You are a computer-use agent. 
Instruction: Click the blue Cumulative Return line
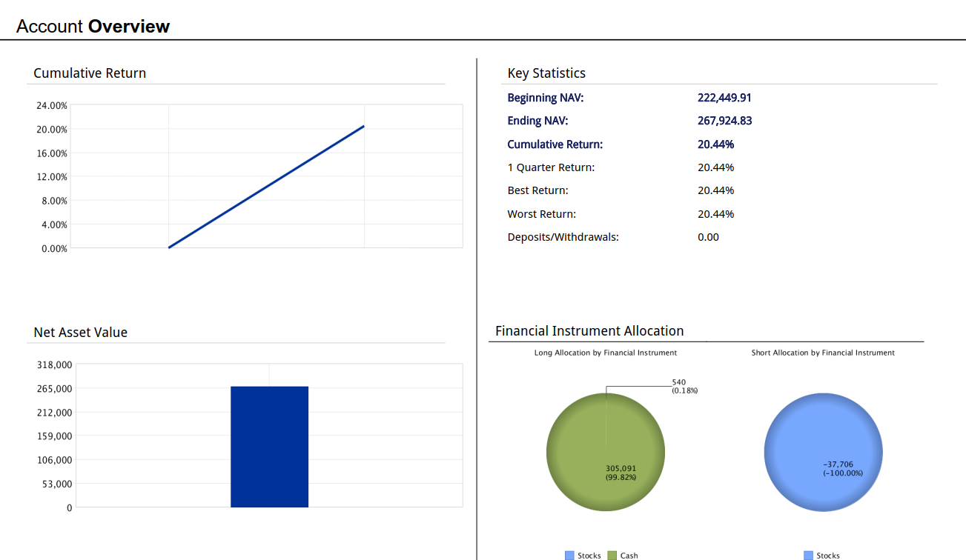coord(267,187)
